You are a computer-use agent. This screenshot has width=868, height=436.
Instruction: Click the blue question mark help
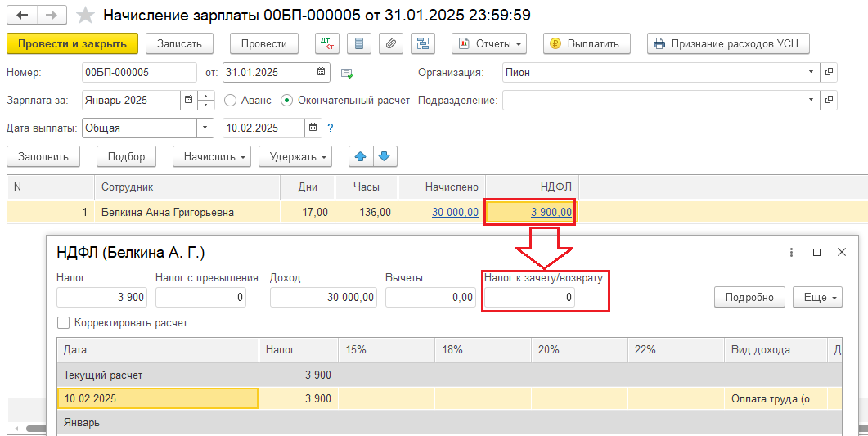331,128
